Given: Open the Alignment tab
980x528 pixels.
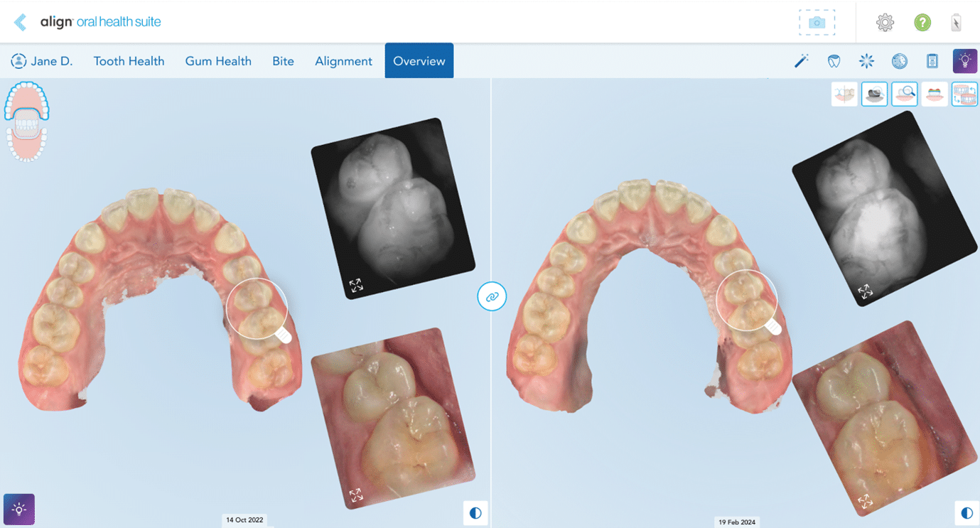Looking at the screenshot, I should 343,61.
